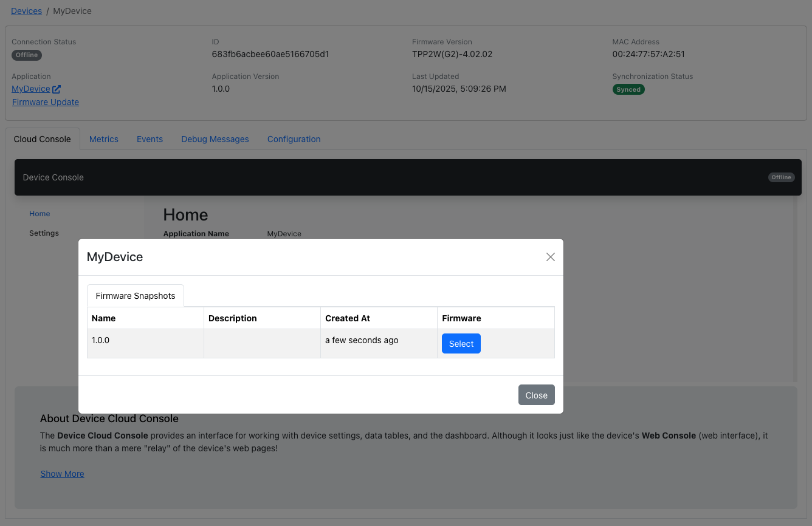Click the green Synced status badge
Screen dimensions: 812x526
628,89
